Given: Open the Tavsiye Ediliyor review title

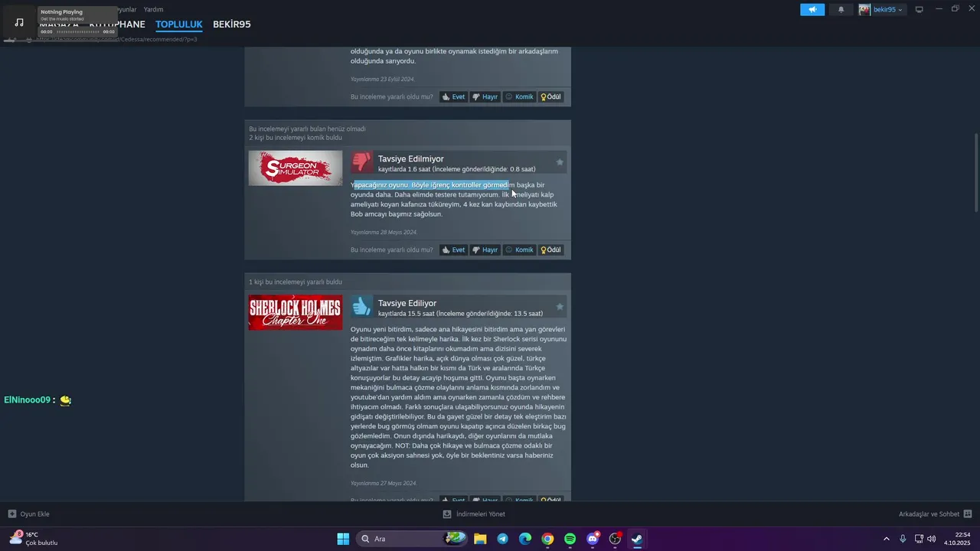Looking at the screenshot, I should click(x=407, y=304).
